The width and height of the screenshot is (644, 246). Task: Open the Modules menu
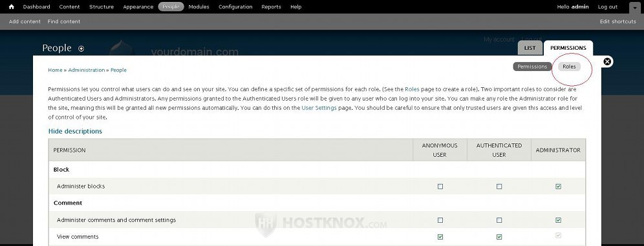click(x=199, y=6)
